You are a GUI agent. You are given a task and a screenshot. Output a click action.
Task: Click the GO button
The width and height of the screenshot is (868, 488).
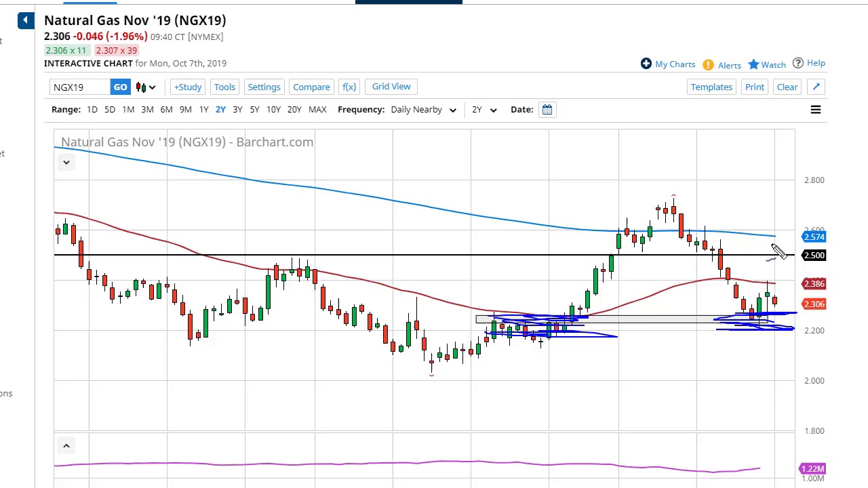(x=120, y=87)
